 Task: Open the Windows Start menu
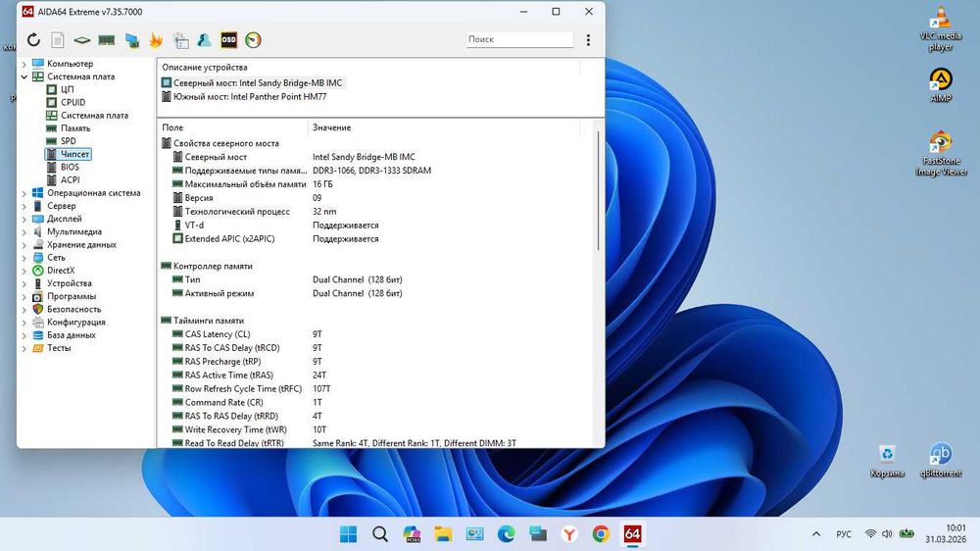tap(348, 534)
